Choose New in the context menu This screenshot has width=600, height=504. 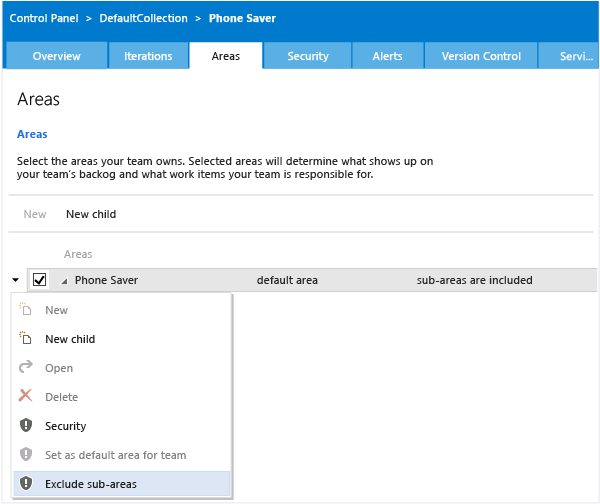click(122, 310)
